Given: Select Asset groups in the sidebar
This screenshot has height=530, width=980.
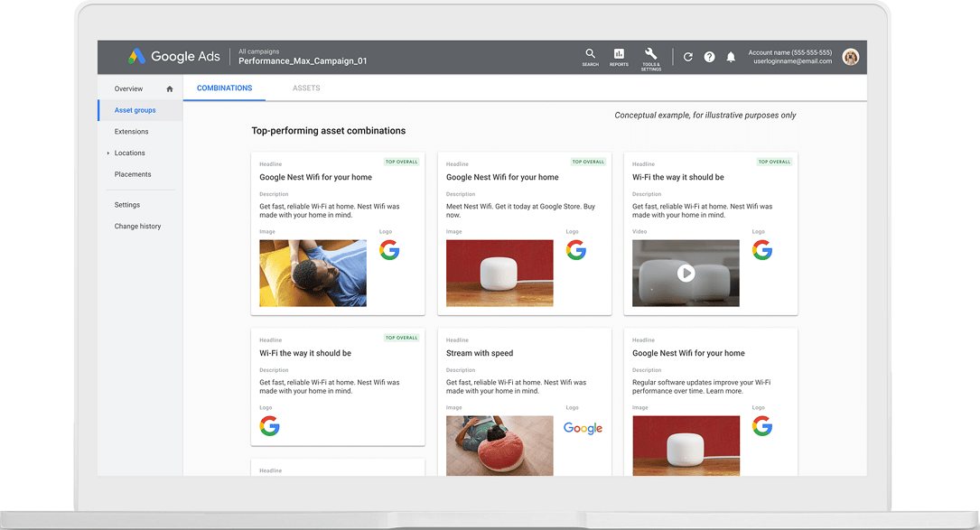Looking at the screenshot, I should [135, 110].
